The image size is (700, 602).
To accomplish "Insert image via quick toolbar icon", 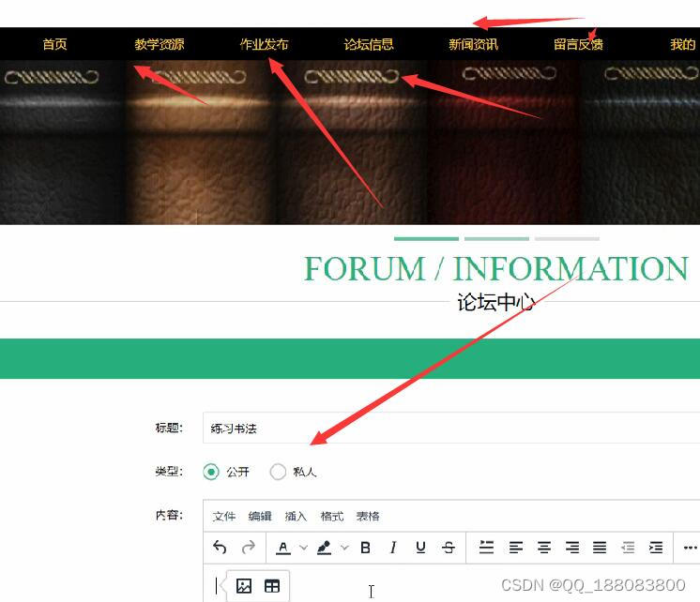I will [x=244, y=585].
